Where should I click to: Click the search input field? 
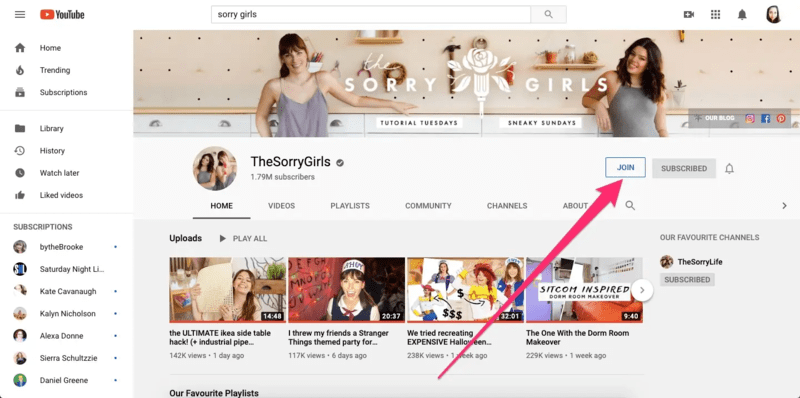click(371, 14)
